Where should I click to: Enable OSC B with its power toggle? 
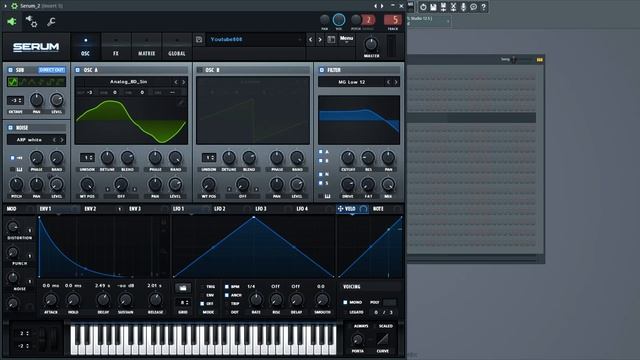point(200,70)
